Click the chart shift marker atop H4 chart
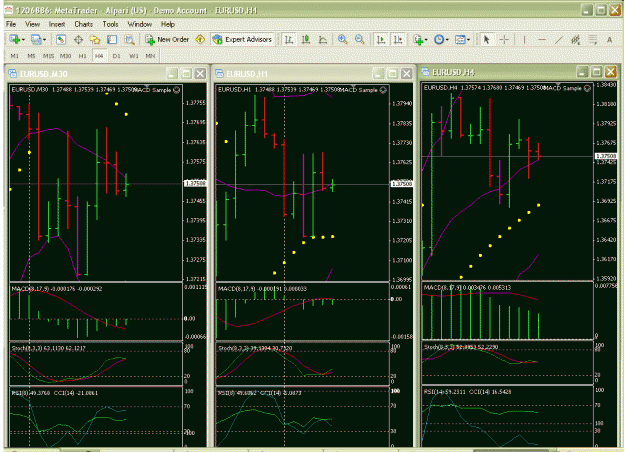Image resolution: width=625 pixels, height=452 pixels. pos(558,85)
